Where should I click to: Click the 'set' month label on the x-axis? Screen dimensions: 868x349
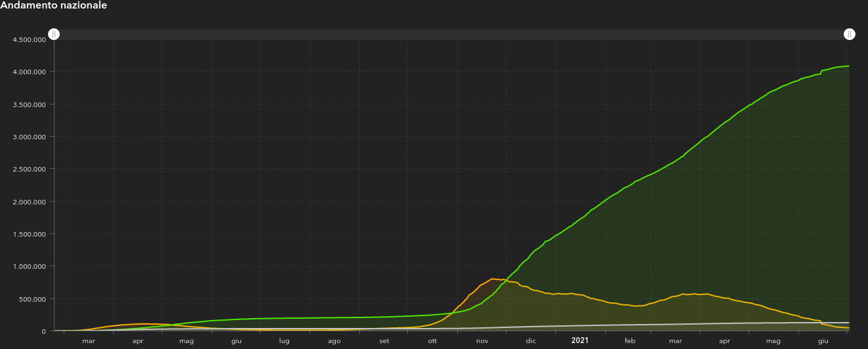coord(384,341)
